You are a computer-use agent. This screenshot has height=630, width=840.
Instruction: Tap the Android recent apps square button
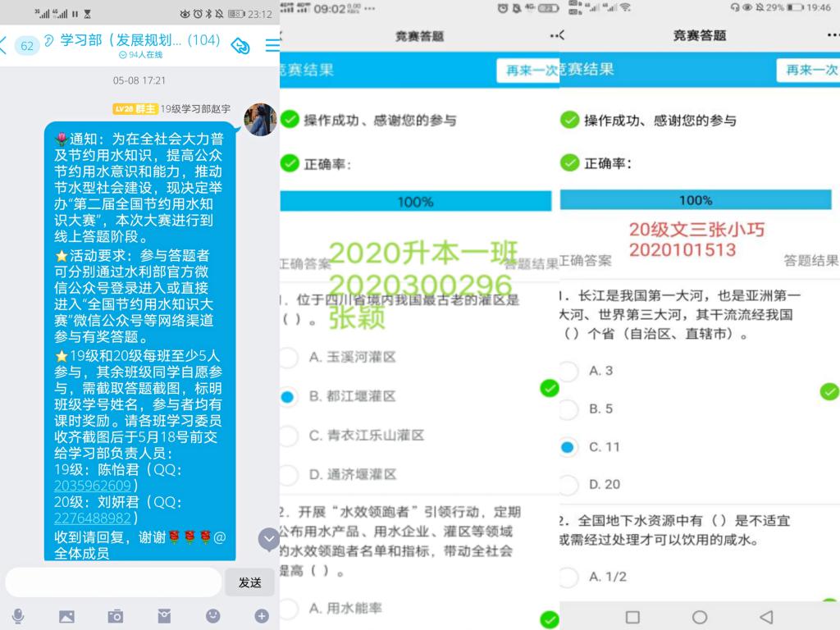pos(632,617)
